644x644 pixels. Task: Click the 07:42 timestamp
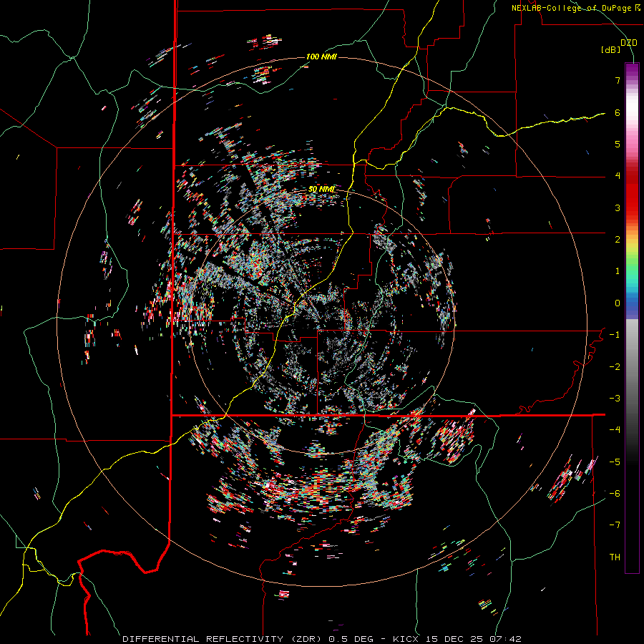[506, 639]
